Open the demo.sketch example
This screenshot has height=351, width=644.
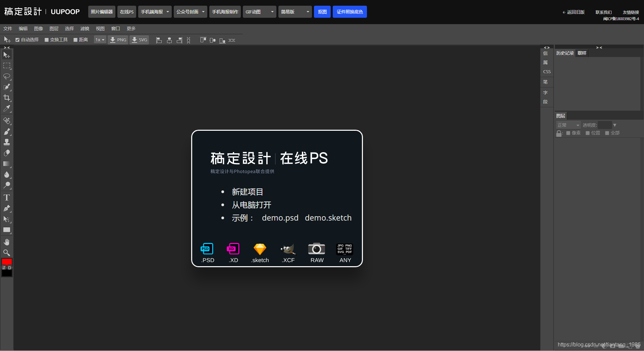click(328, 218)
